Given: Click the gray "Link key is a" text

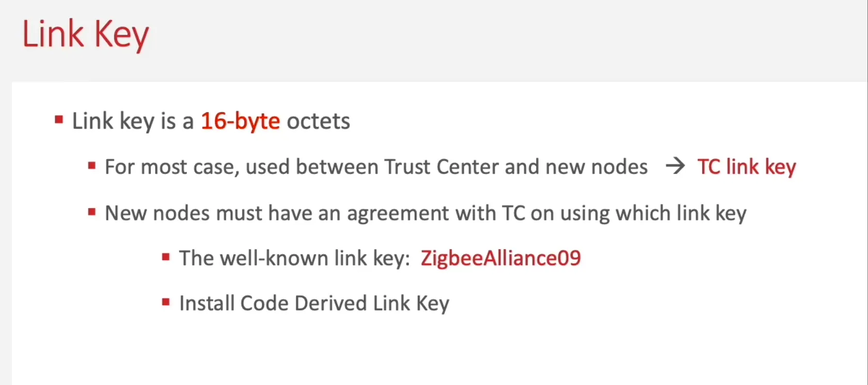Looking at the screenshot, I should point(133,121).
